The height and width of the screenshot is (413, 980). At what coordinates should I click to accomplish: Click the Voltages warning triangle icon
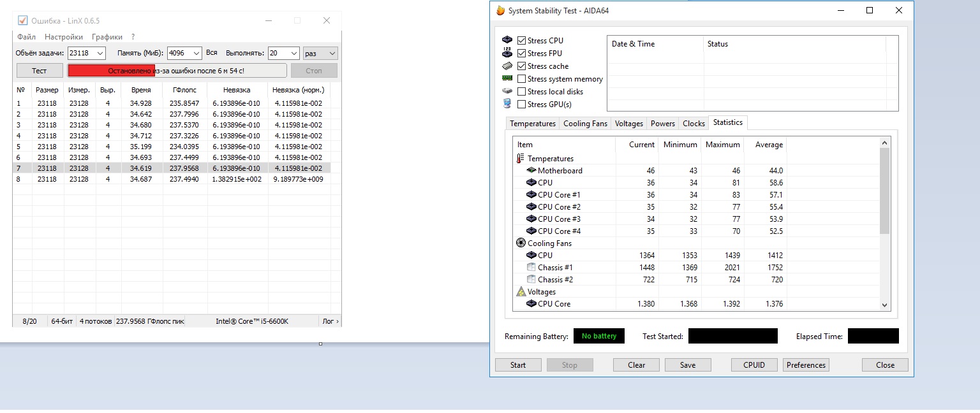(521, 291)
